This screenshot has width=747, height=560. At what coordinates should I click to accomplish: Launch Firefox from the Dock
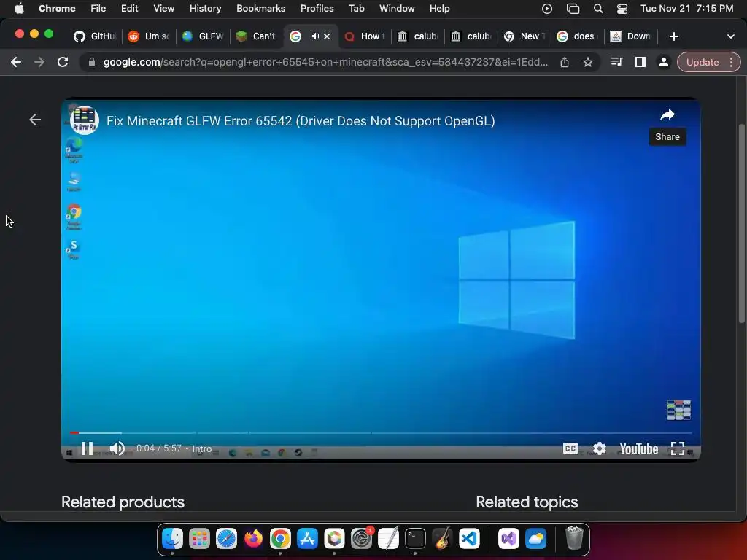(253, 539)
